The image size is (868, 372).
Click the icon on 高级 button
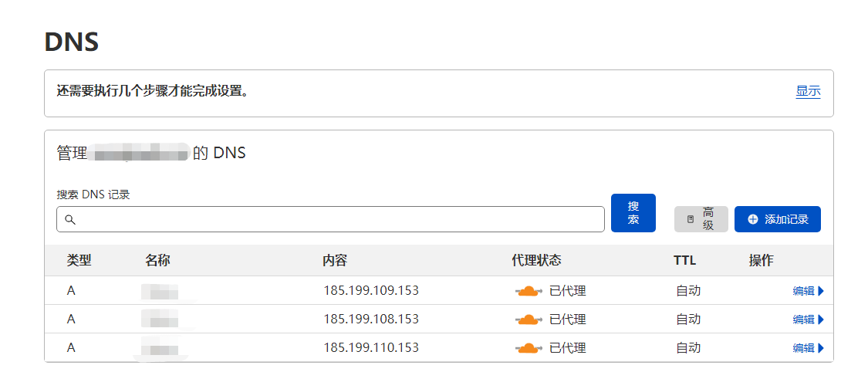[691, 219]
